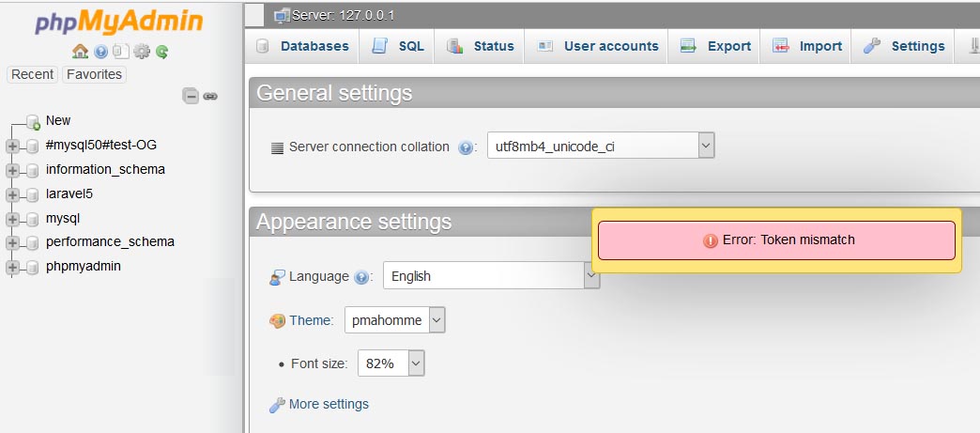The height and width of the screenshot is (433, 980).
Task: Go to User accounts tab
Action: coord(597,46)
